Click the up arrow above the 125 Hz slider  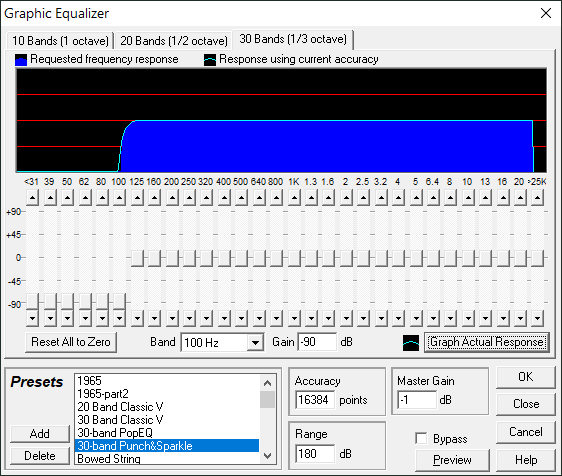pyautogui.click(x=137, y=197)
